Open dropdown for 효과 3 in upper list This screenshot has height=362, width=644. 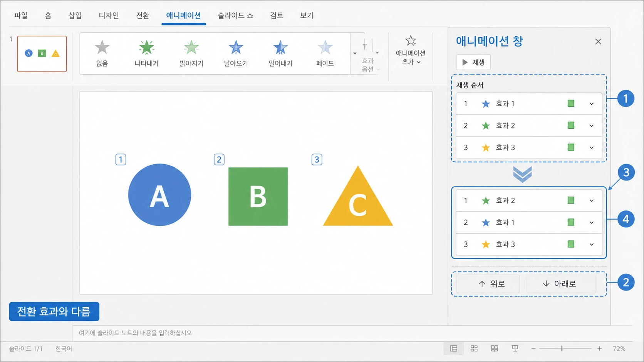tap(592, 148)
